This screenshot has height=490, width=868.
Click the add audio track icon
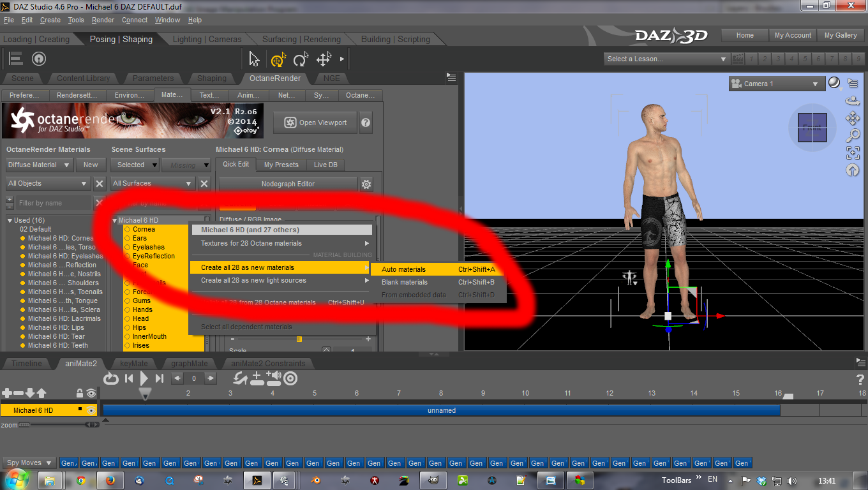tap(274, 378)
